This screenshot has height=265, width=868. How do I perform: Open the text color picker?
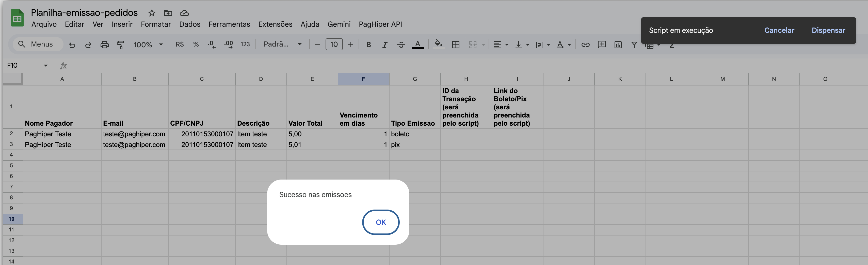pyautogui.click(x=418, y=45)
